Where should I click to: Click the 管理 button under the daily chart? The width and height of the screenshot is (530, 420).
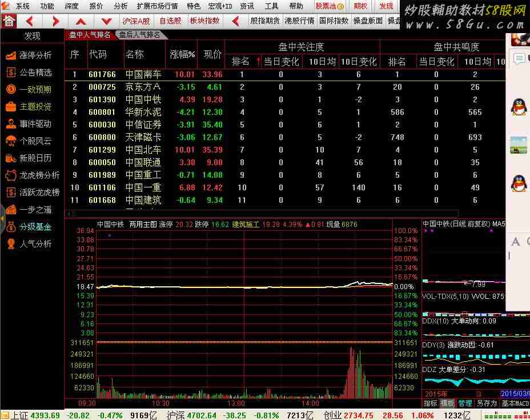tap(465, 403)
